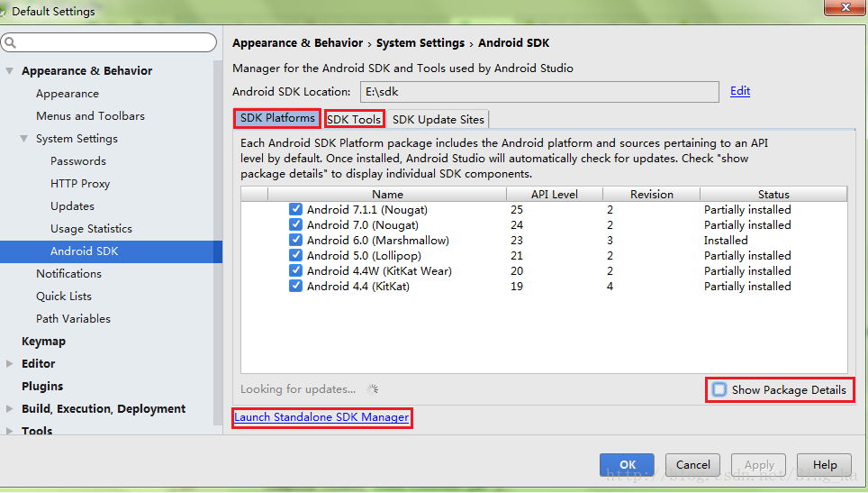This screenshot has width=868, height=493.
Task: Sort table by API Level header
Action: (554, 195)
